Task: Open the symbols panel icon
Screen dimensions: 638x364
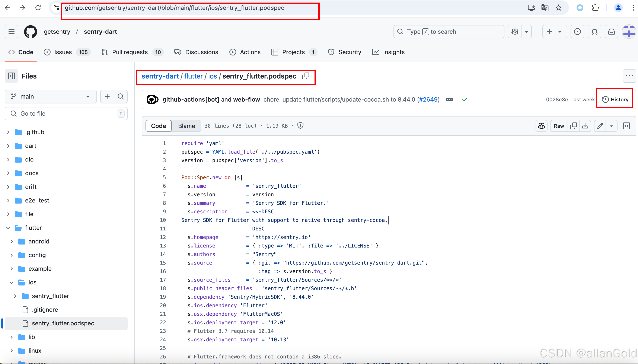Action: click(x=626, y=126)
